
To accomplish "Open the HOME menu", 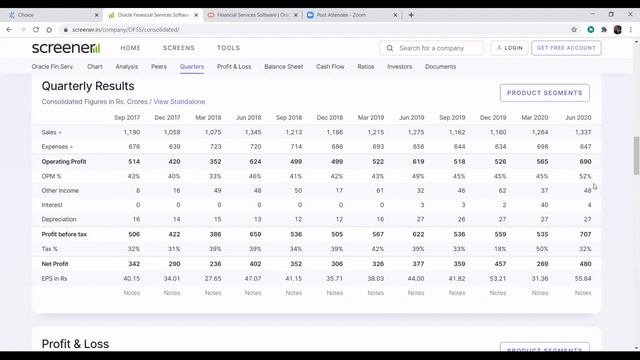I will [x=130, y=48].
